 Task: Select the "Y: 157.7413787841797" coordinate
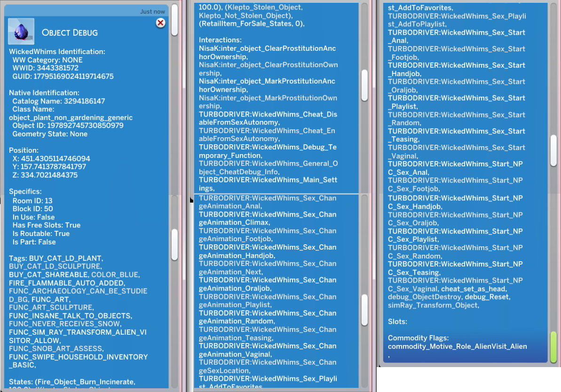(49, 167)
